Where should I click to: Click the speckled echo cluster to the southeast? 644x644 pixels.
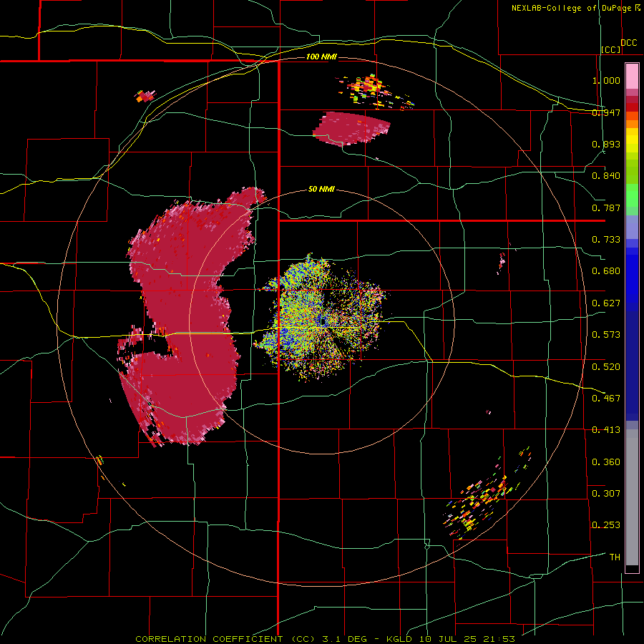point(484,495)
